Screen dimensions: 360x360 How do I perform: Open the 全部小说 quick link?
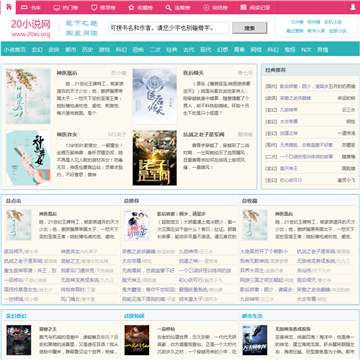pyautogui.click(x=337, y=31)
